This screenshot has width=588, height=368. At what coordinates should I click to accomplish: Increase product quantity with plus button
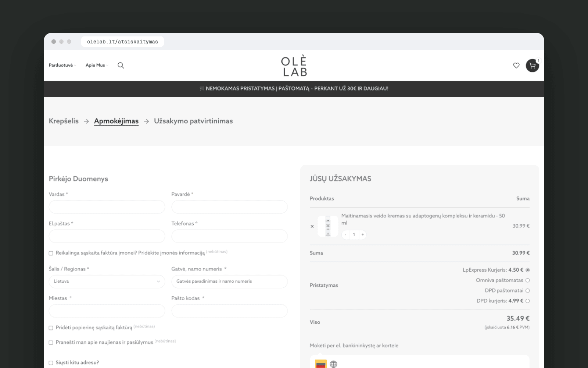point(363,235)
